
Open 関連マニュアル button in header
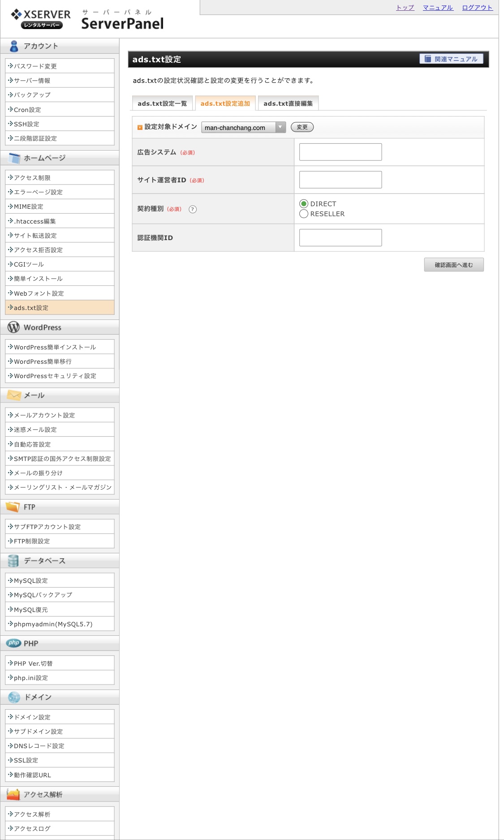click(451, 59)
